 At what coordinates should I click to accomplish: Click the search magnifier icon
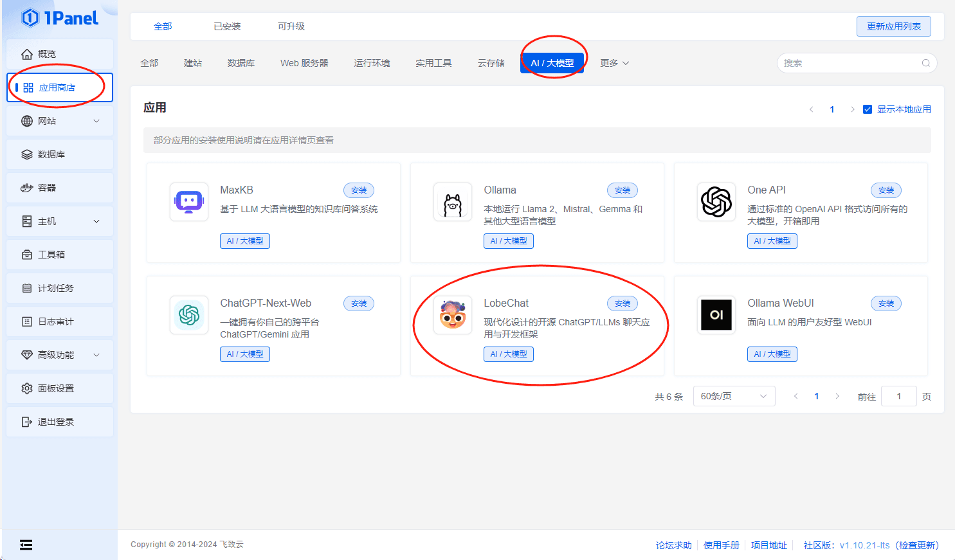(x=925, y=63)
